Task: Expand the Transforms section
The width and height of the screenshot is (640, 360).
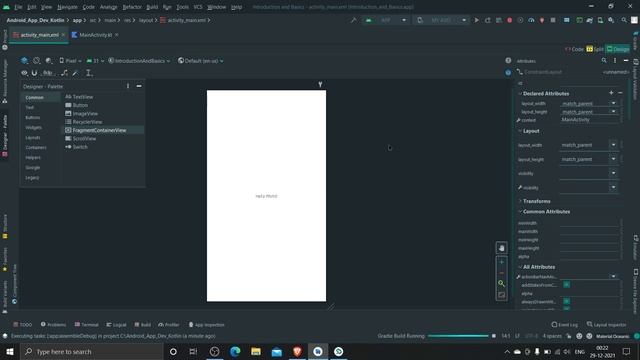Action: point(520,201)
